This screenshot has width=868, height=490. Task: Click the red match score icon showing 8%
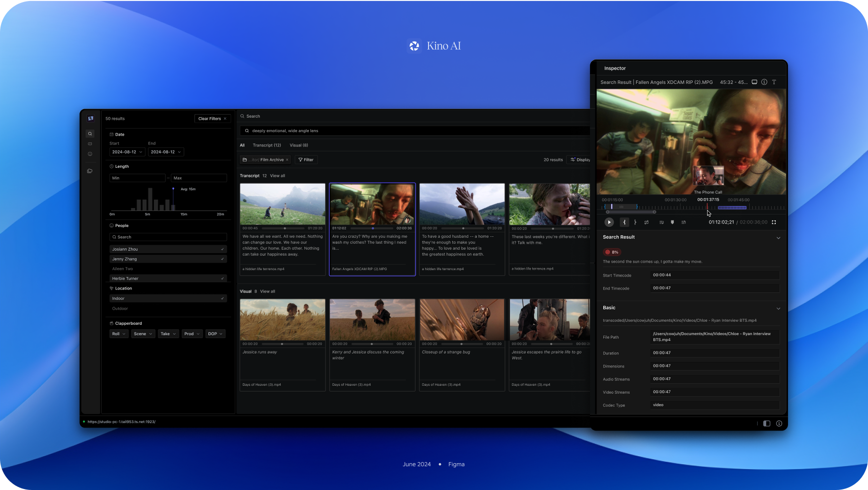click(607, 252)
